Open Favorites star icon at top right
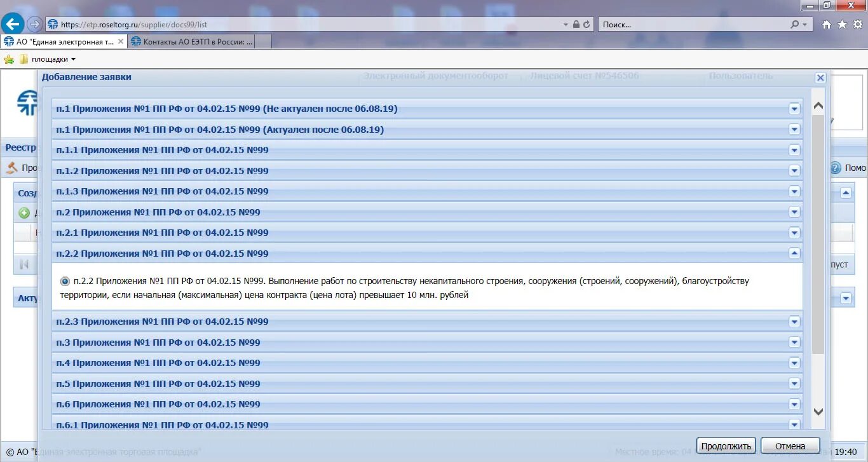The height and width of the screenshot is (462, 868). point(842,25)
